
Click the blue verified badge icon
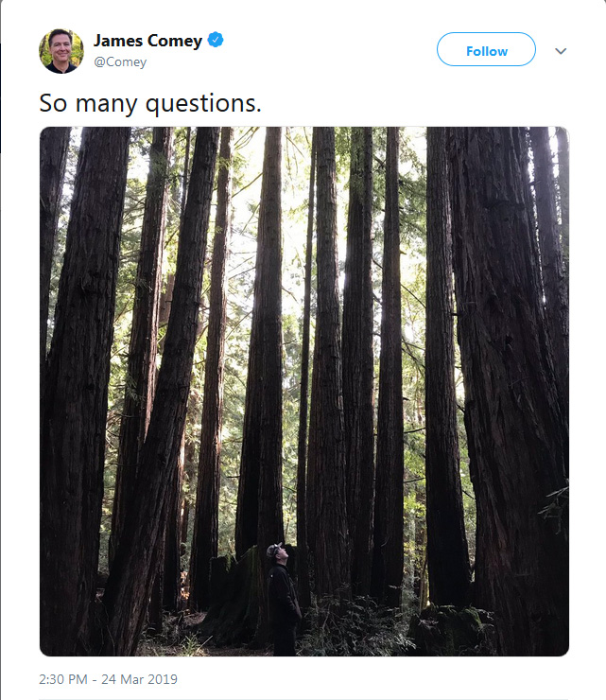point(216,40)
